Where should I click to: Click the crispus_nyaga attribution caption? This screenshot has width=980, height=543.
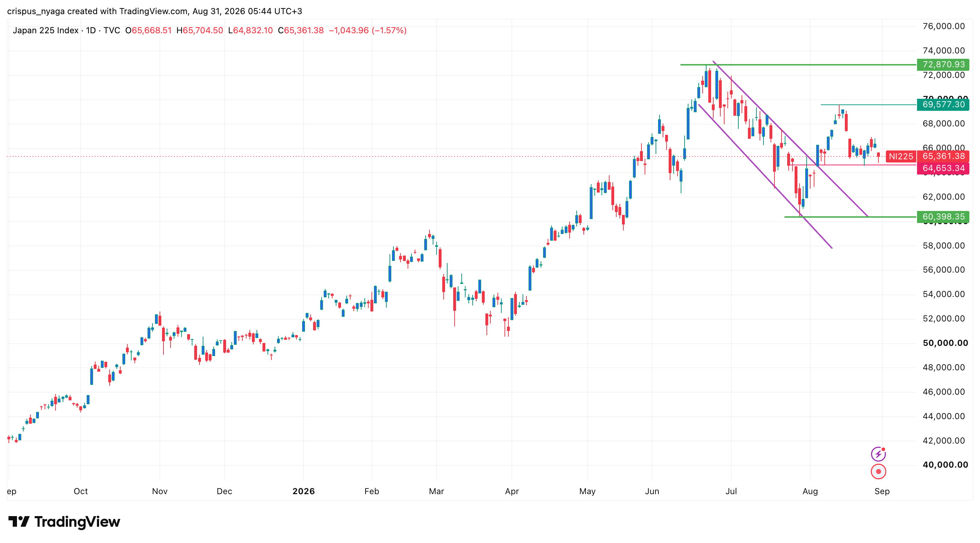[155, 11]
